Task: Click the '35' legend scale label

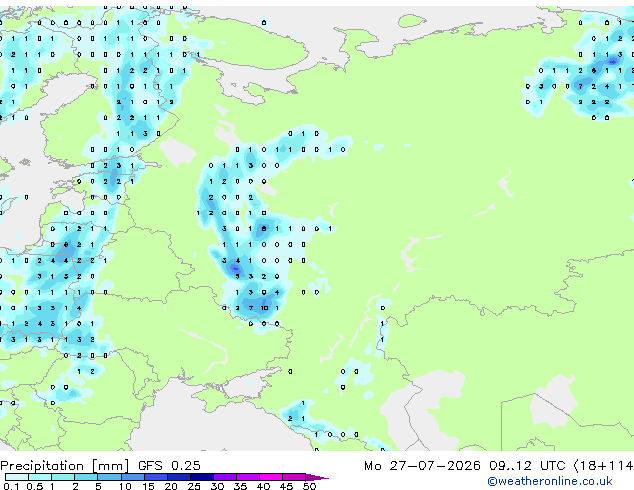Action: 240,486
